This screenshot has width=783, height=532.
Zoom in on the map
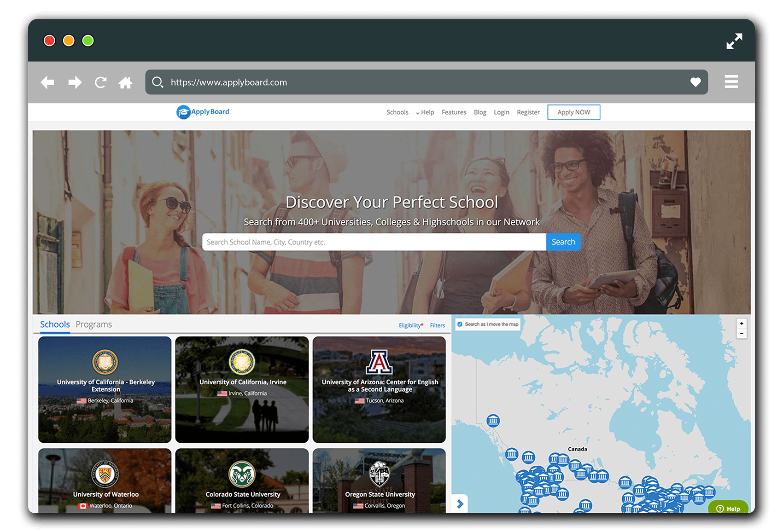(742, 324)
